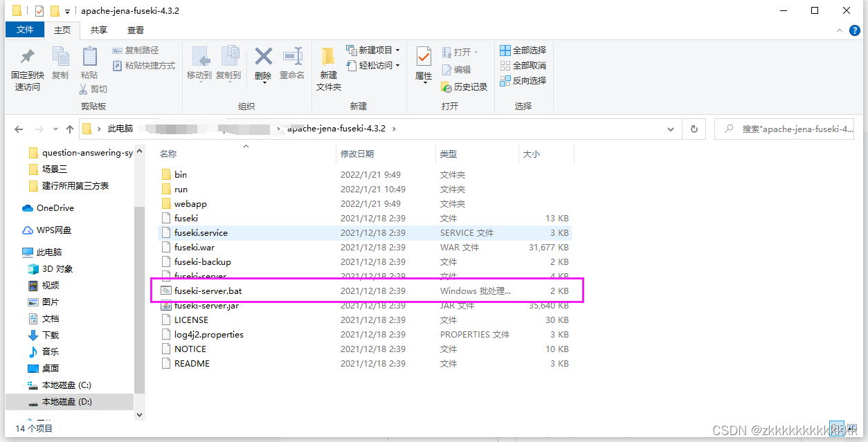The image size is (868, 442).
Task: Go back with the left arrow
Action: tap(19, 129)
